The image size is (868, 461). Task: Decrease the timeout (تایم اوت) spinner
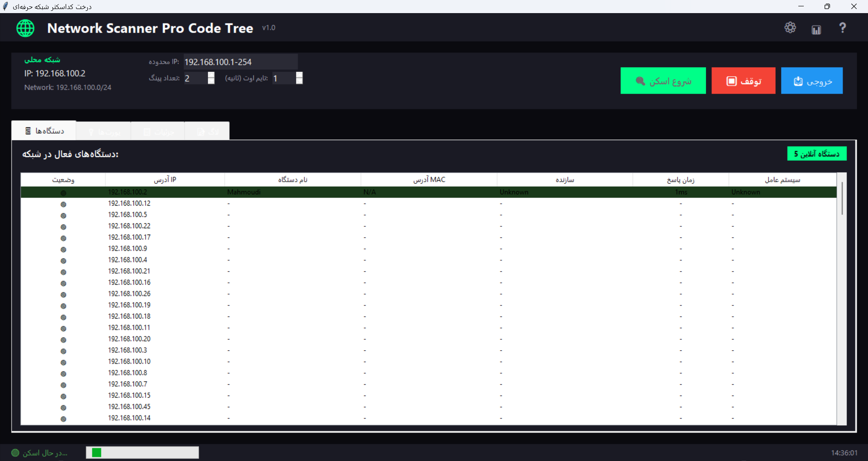pyautogui.click(x=299, y=81)
